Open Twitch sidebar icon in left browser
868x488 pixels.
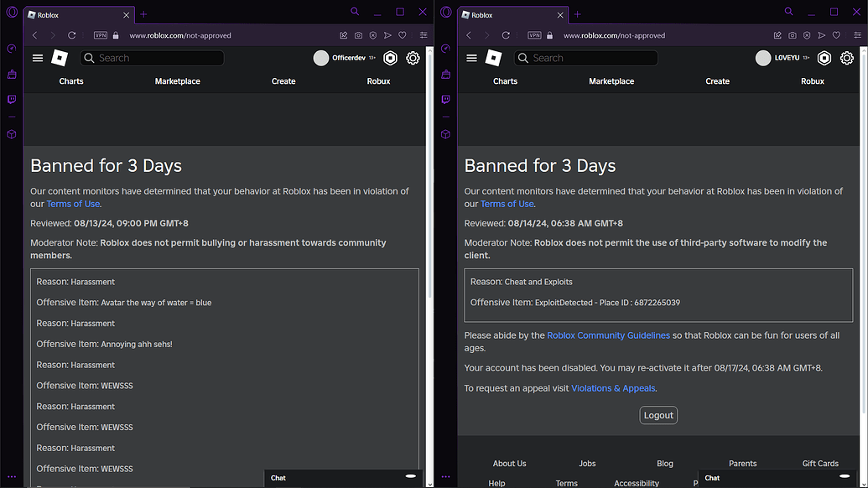pyautogui.click(x=12, y=100)
